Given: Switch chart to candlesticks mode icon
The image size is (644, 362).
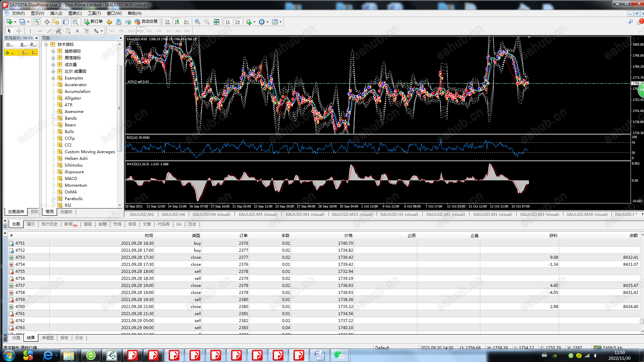Looking at the screenshot, I should [177, 22].
